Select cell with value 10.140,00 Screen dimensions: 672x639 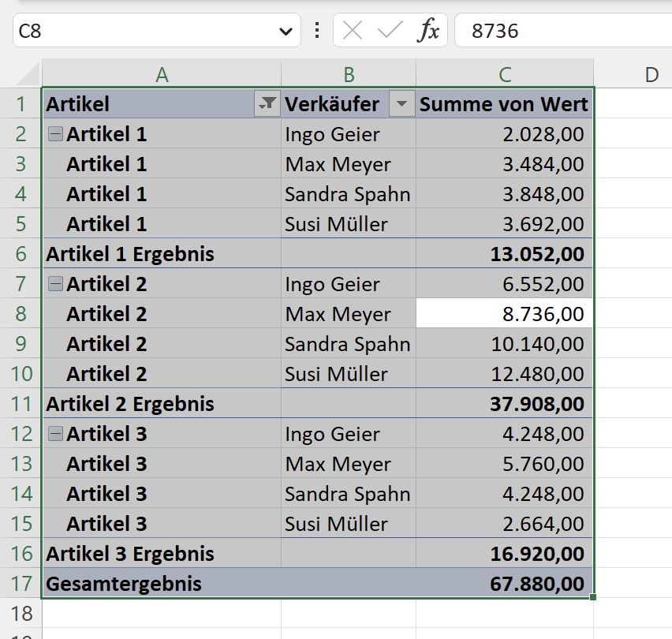point(504,344)
